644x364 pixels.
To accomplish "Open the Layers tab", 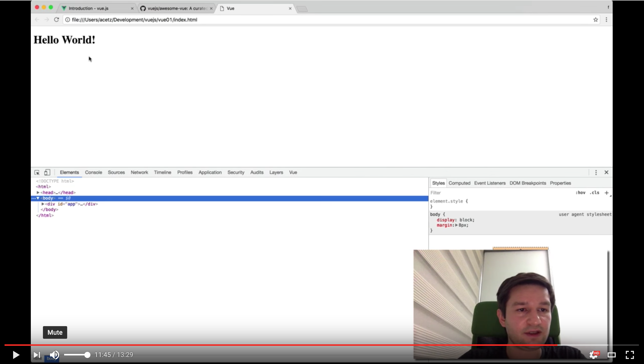I will (x=276, y=172).
